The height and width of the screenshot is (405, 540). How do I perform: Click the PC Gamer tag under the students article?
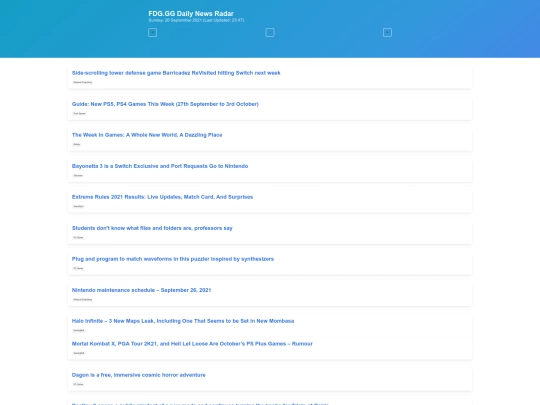click(x=78, y=237)
